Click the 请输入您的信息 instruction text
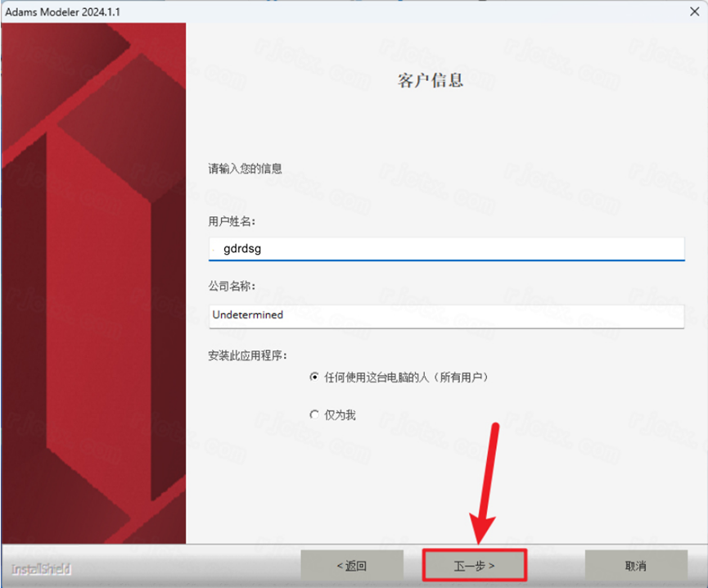 coord(245,169)
